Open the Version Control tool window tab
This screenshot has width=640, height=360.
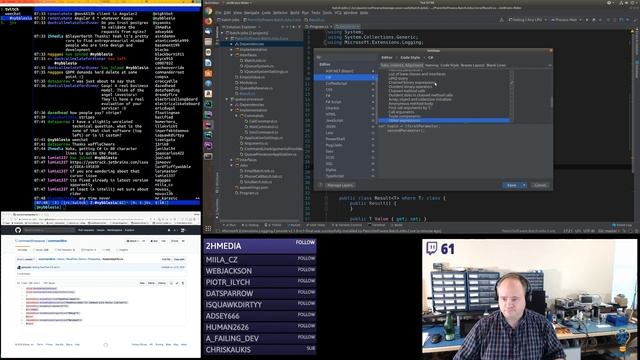point(347,225)
